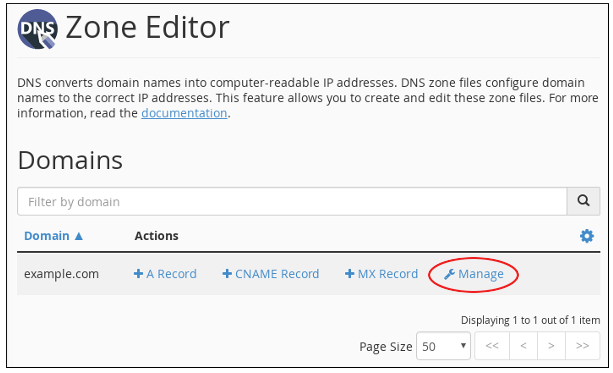Select the example.com domain row
613x373 pixels.
coord(308,274)
